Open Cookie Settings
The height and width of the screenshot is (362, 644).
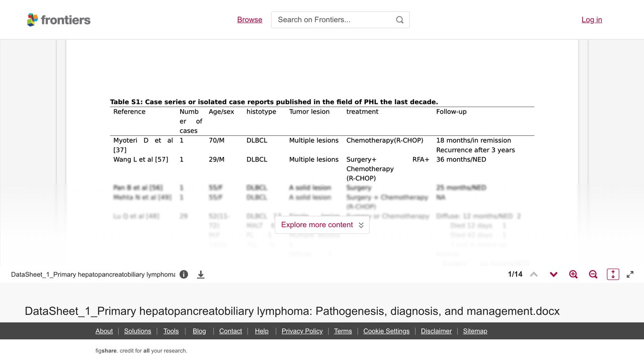[386, 331]
